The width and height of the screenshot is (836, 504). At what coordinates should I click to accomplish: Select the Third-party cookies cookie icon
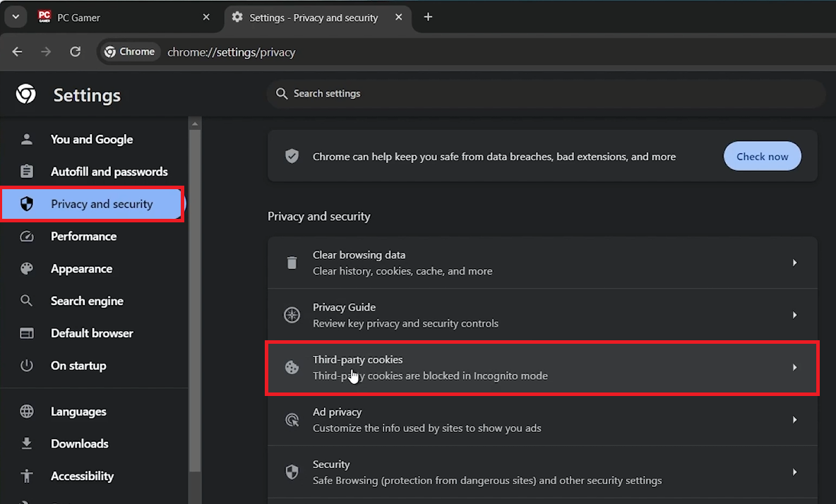click(x=292, y=367)
